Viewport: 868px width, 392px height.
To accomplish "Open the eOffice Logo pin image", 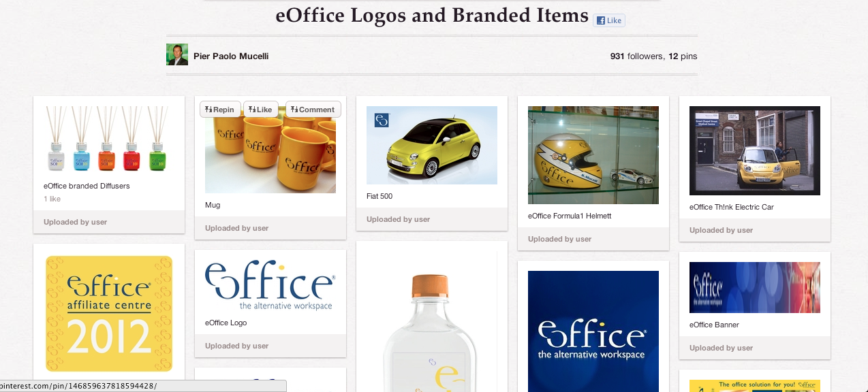I will pyautogui.click(x=270, y=285).
